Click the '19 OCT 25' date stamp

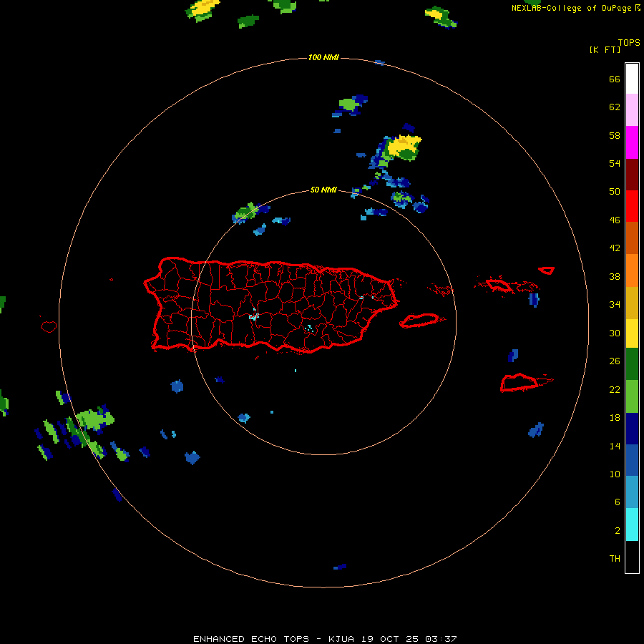pyautogui.click(x=390, y=639)
